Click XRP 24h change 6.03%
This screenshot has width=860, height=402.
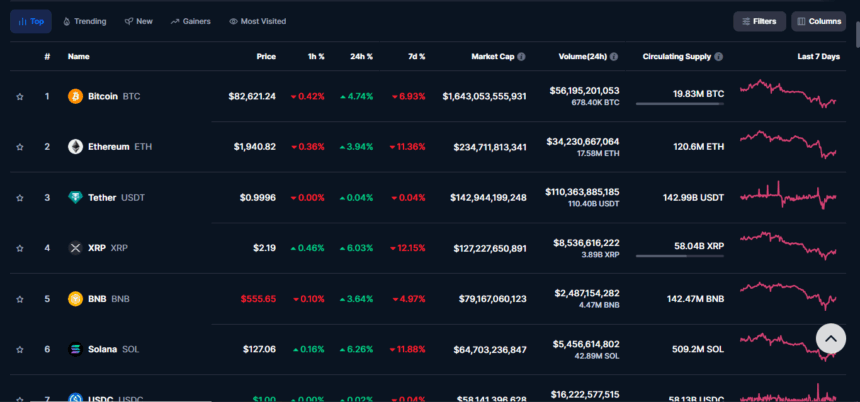click(357, 248)
